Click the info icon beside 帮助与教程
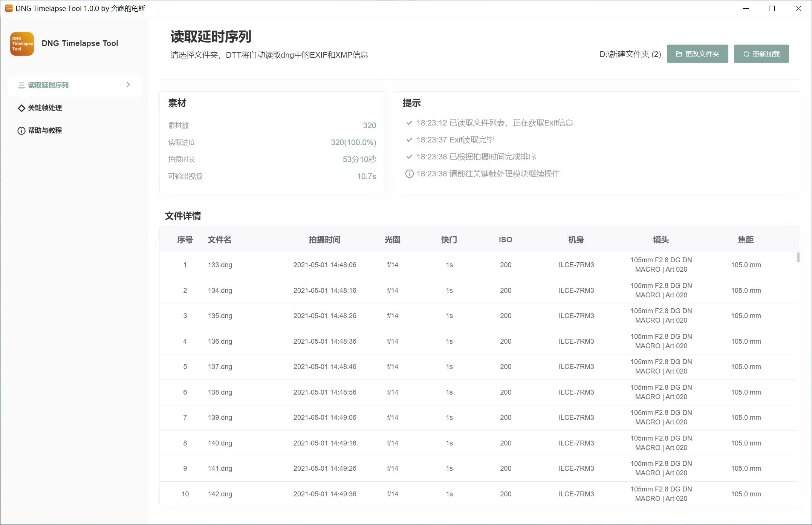The height and width of the screenshot is (525, 812). pyautogui.click(x=21, y=131)
